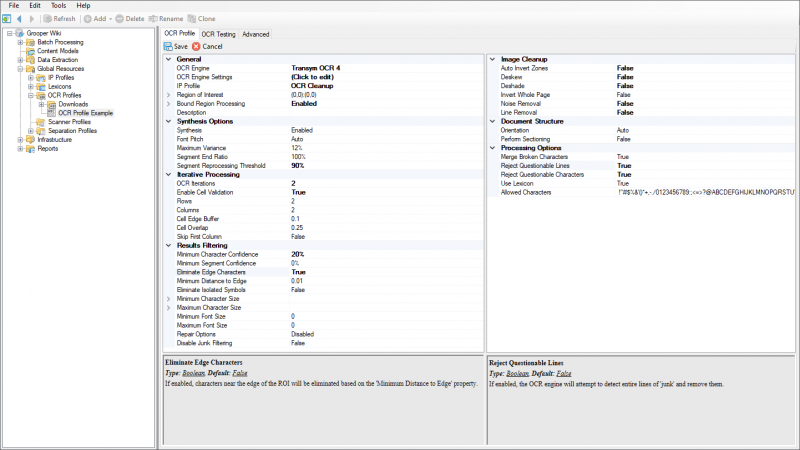
Task: Open the Tools menu
Action: (x=60, y=6)
